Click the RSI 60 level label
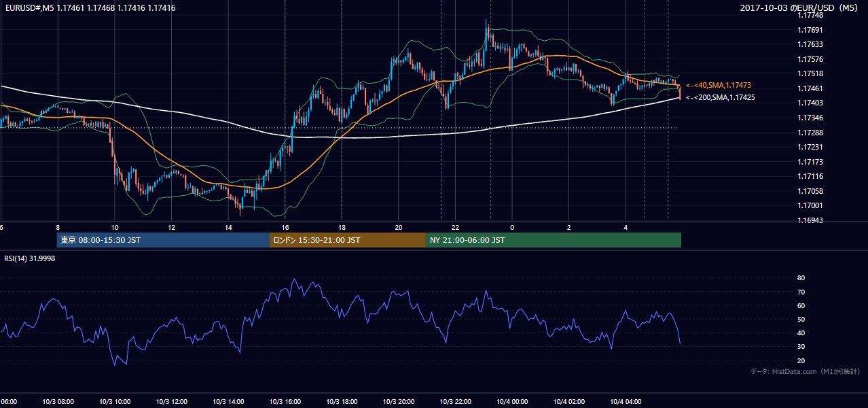This screenshot has height=408, width=868. (x=801, y=305)
